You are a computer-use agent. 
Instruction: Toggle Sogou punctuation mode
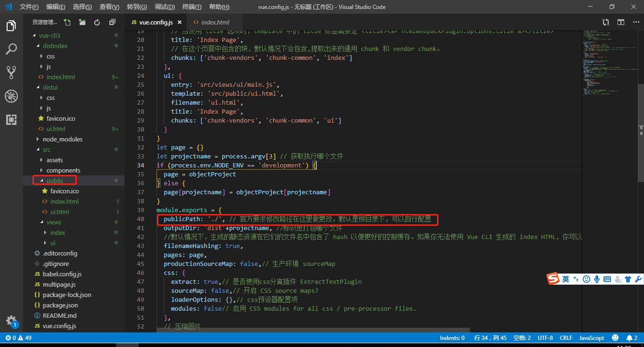pos(576,279)
